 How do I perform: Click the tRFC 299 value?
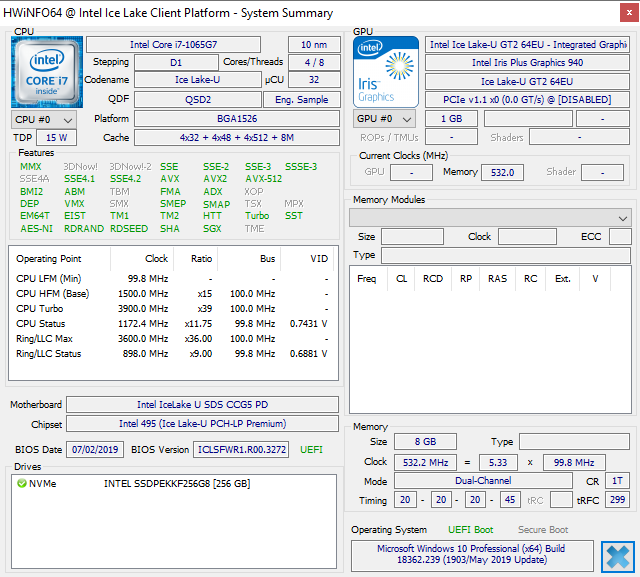tap(617, 499)
